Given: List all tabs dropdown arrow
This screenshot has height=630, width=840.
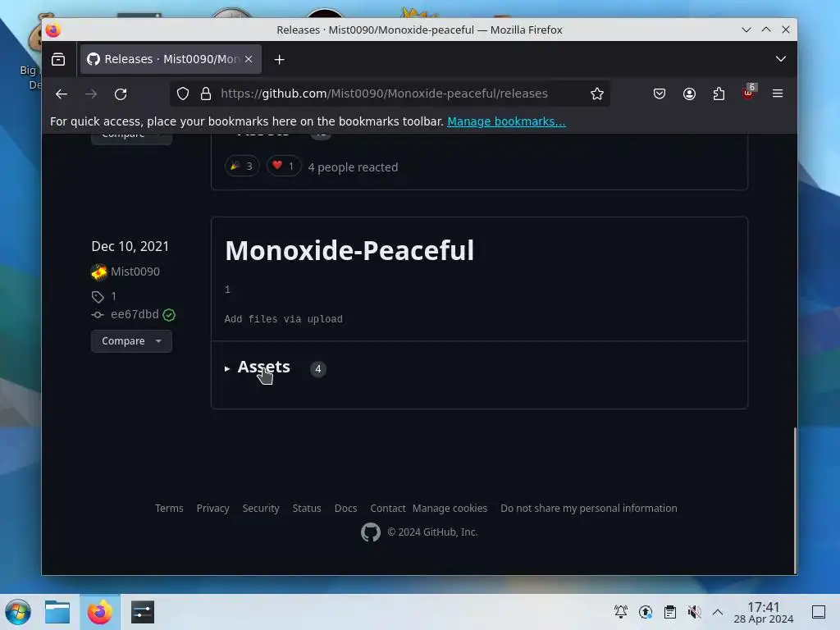Looking at the screenshot, I should pyautogui.click(x=781, y=59).
